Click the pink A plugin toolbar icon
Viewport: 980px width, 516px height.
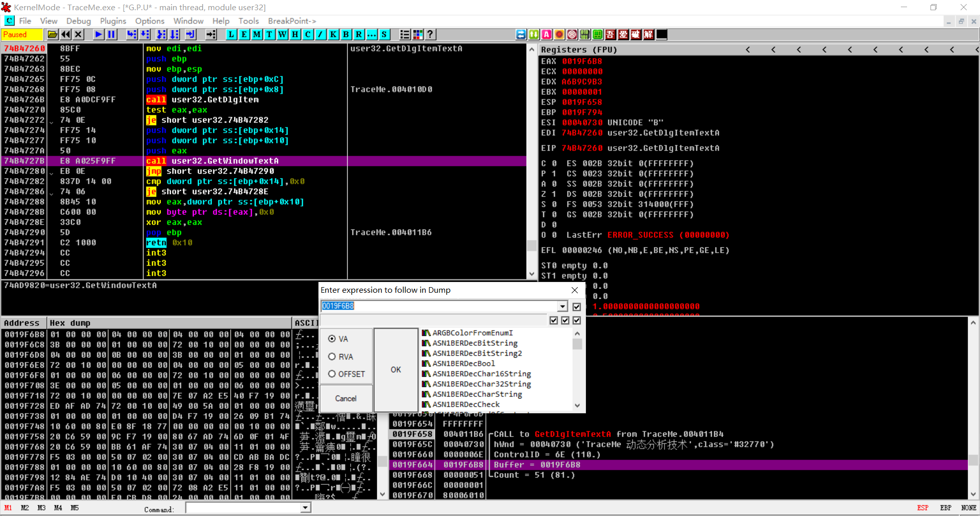click(x=547, y=34)
